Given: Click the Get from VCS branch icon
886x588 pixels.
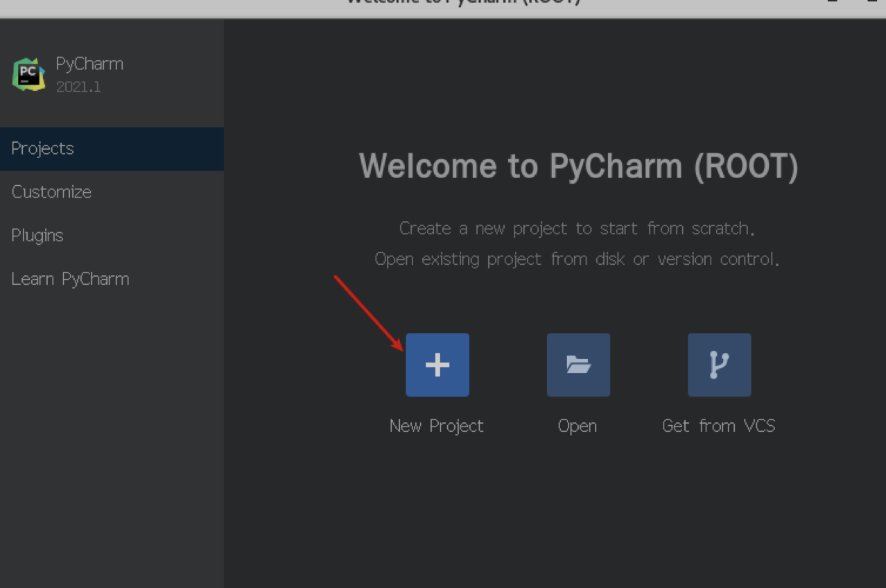Looking at the screenshot, I should pos(719,365).
